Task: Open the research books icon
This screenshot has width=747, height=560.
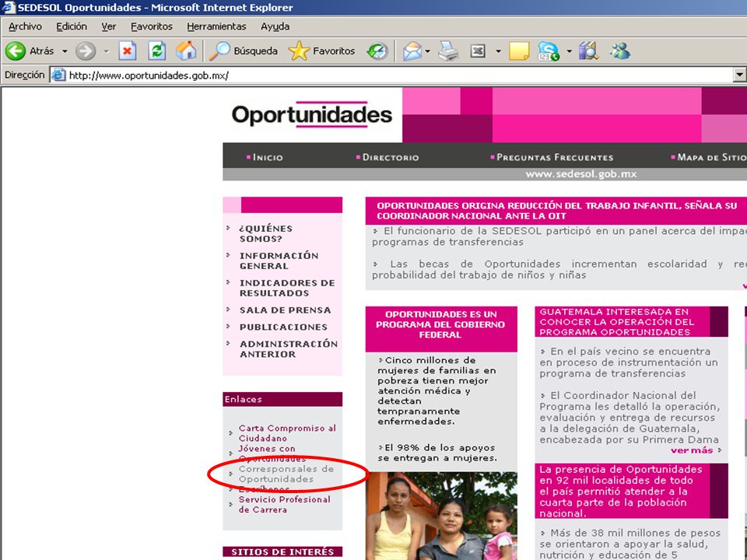Action: [x=589, y=51]
